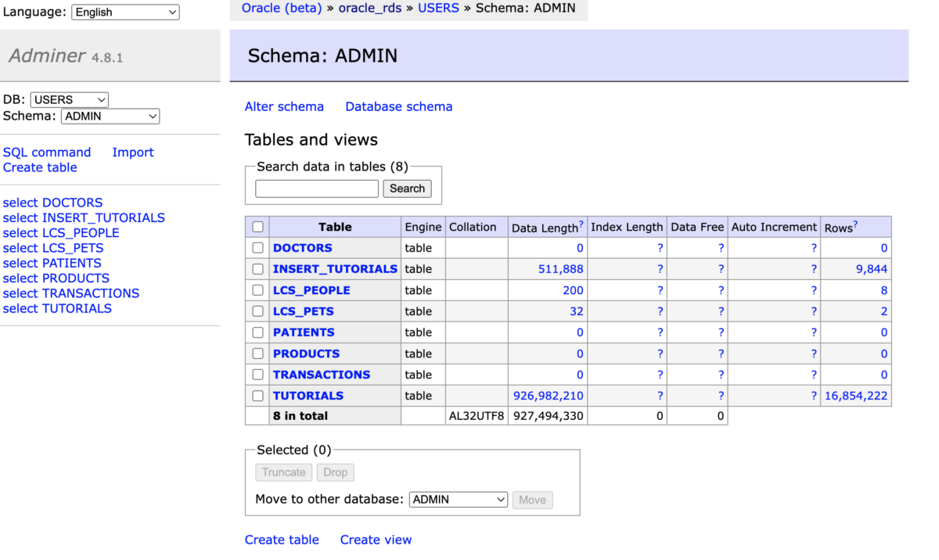Viewport: 939px width, 560px height.
Task: Open the Alter schema page
Action: pyautogui.click(x=284, y=106)
